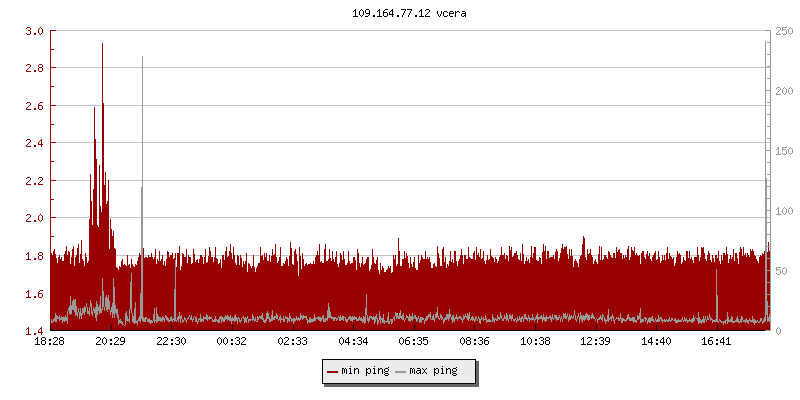Select the 12:39 time axis label
This screenshot has height=400, width=800.
[596, 341]
